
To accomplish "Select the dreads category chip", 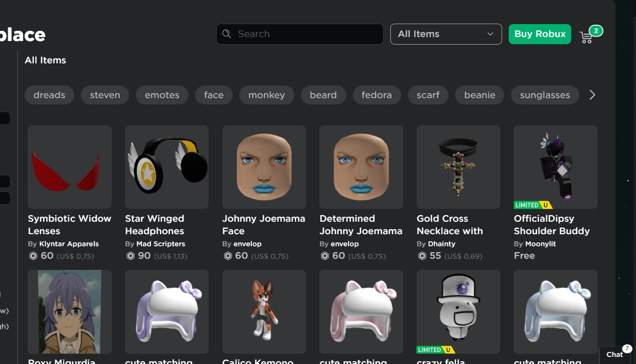I will (50, 95).
